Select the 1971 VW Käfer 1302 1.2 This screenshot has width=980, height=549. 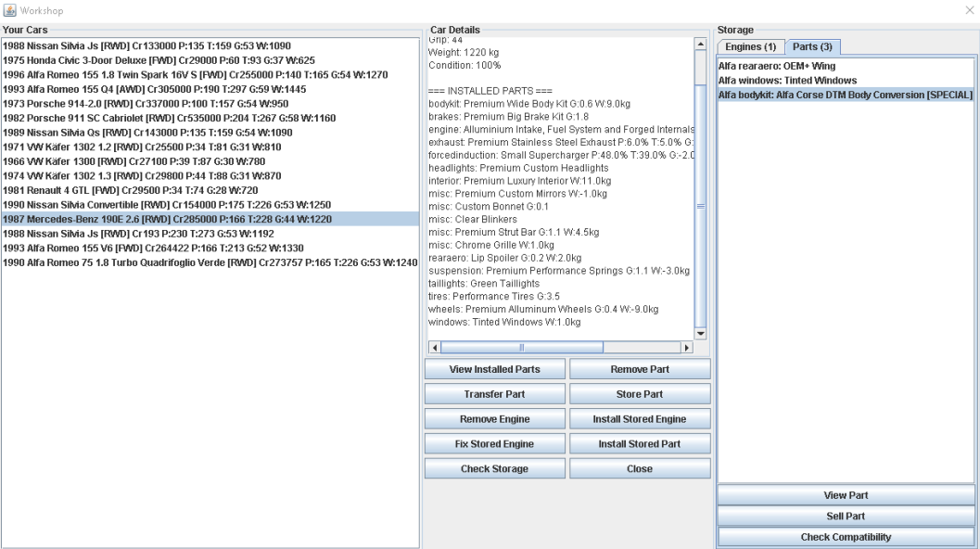pyautogui.click(x=210, y=147)
